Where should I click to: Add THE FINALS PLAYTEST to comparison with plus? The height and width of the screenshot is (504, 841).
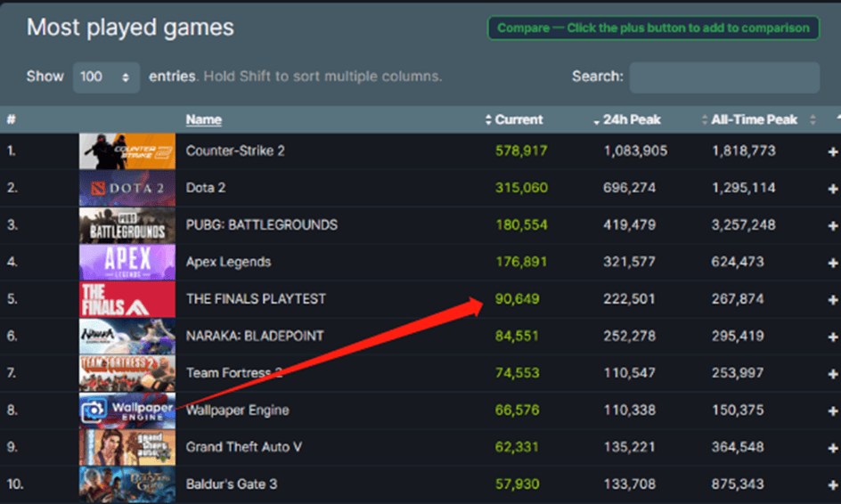click(x=833, y=300)
